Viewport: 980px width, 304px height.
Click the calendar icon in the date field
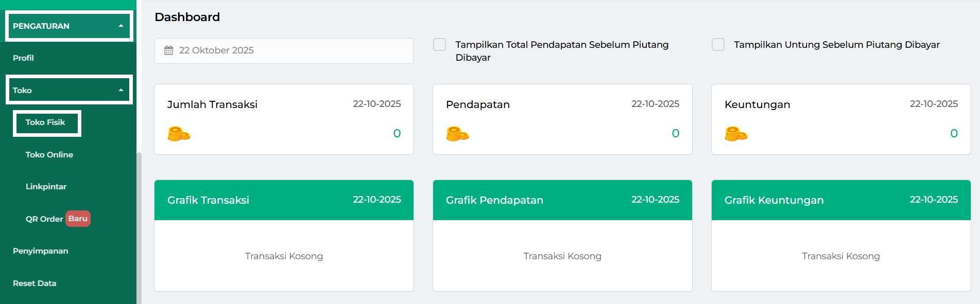coord(169,50)
